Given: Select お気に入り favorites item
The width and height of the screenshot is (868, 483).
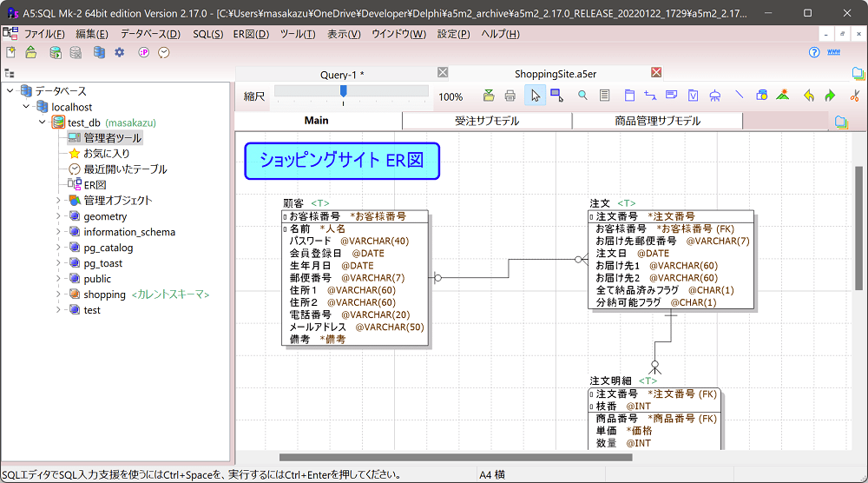Looking at the screenshot, I should pos(106,154).
